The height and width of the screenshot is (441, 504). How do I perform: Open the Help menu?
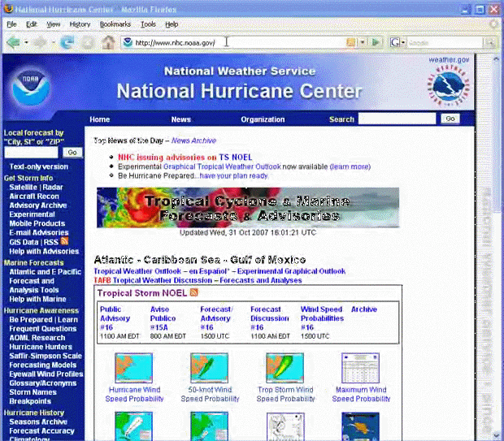coord(172,24)
